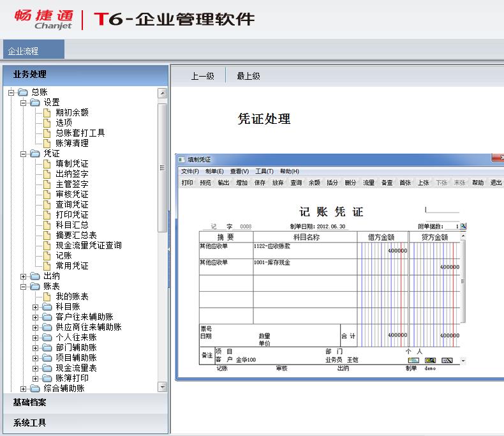The width and height of the screenshot is (504, 436).
Task: Open the 填制凭证 tree item
Action: click(x=71, y=163)
